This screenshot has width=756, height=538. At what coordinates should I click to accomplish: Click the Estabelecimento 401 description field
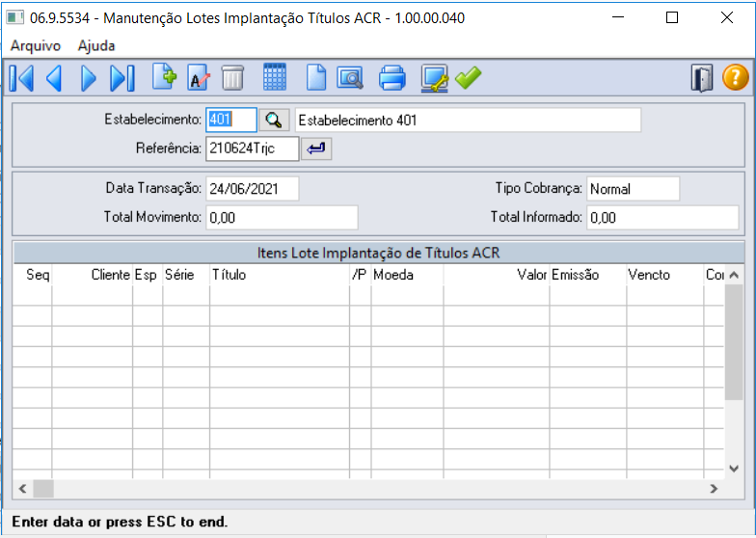469,120
